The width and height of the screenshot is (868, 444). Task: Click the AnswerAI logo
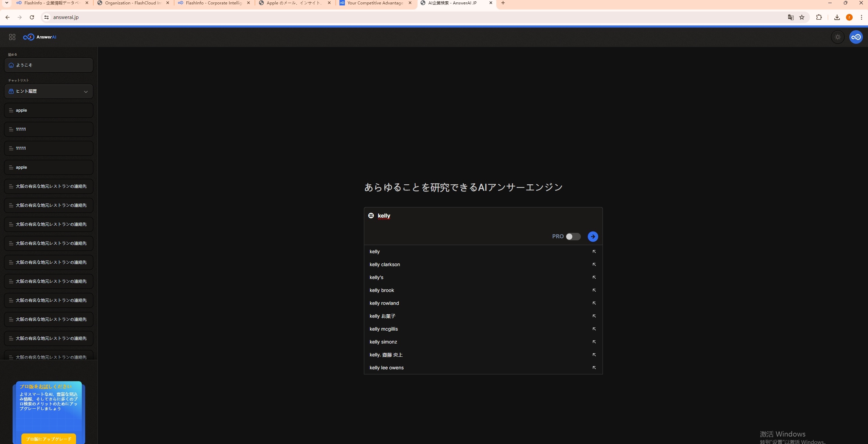coord(40,37)
